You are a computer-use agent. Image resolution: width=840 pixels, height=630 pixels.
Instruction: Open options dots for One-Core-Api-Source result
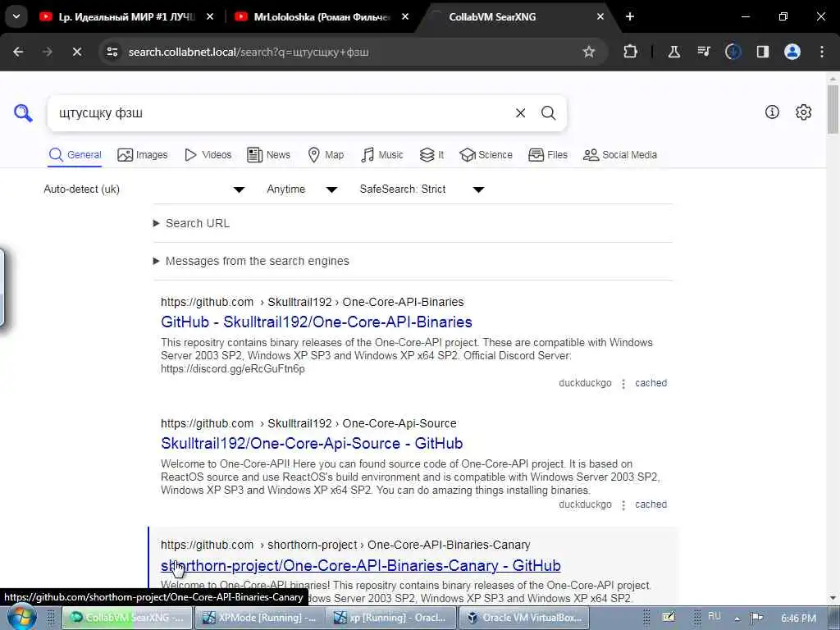pyautogui.click(x=623, y=505)
